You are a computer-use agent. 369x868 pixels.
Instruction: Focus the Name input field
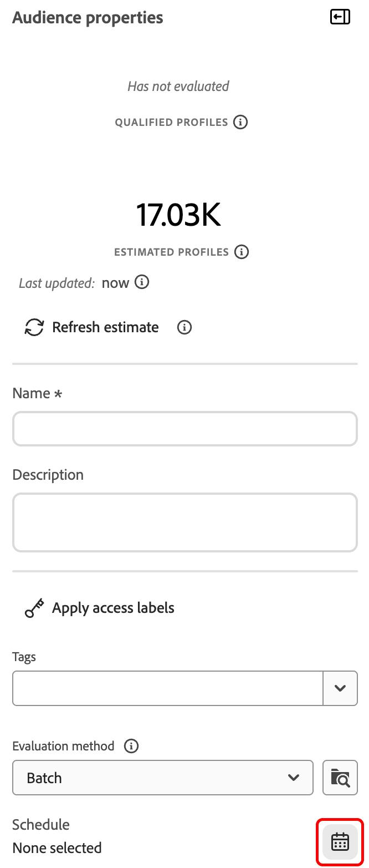point(185,429)
